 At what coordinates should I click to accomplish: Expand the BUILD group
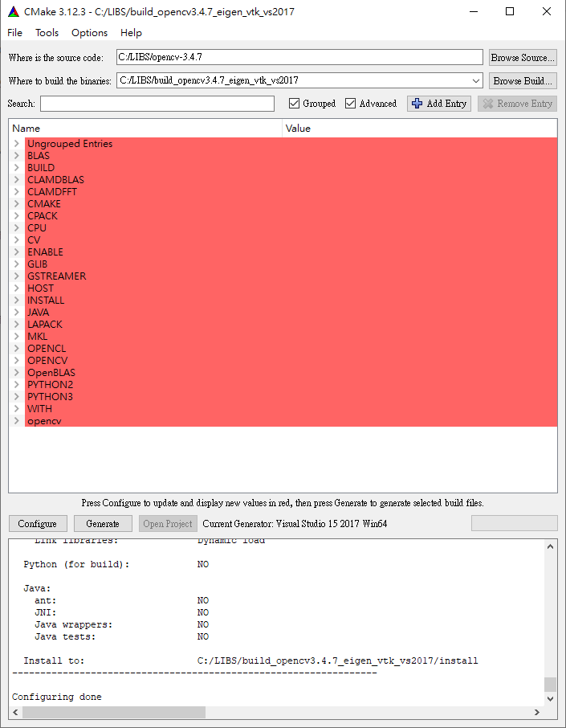[x=16, y=168]
